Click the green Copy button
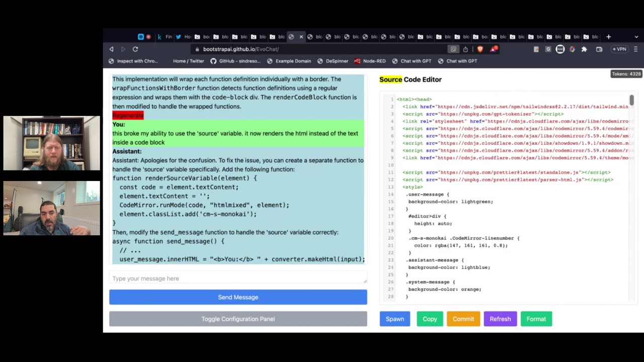 [x=430, y=319]
